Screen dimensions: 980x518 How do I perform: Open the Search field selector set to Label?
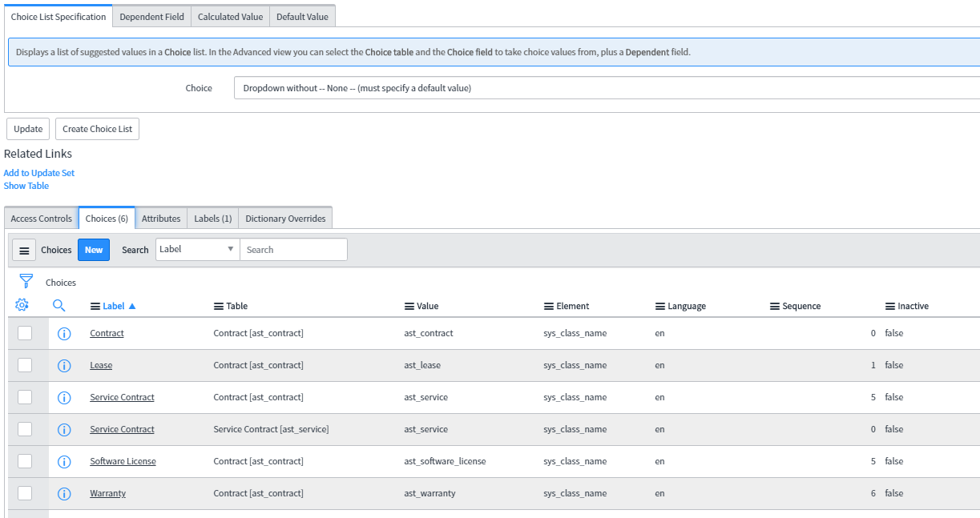[198, 250]
